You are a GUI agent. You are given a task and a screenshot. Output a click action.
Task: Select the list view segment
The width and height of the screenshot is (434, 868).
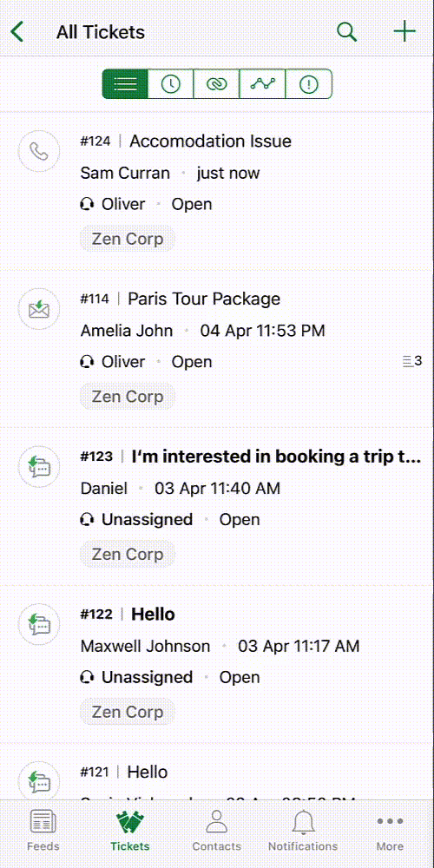125,84
